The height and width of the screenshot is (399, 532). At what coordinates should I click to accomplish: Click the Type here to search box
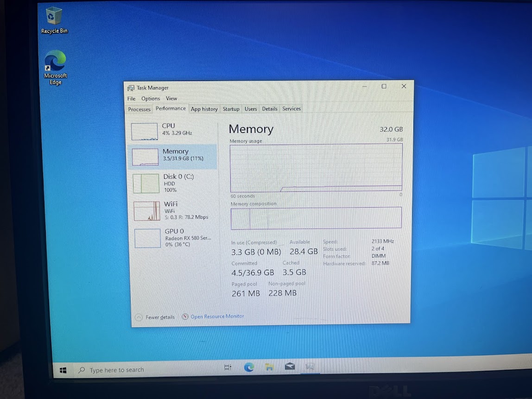117,370
